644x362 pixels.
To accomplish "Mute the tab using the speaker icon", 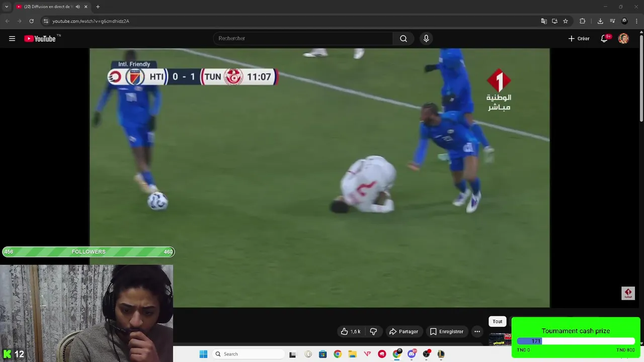I will [x=77, y=7].
